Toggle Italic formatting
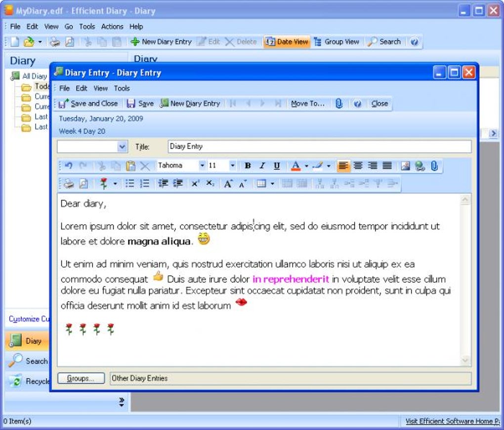Viewport: 504px width, 430px height. point(262,166)
